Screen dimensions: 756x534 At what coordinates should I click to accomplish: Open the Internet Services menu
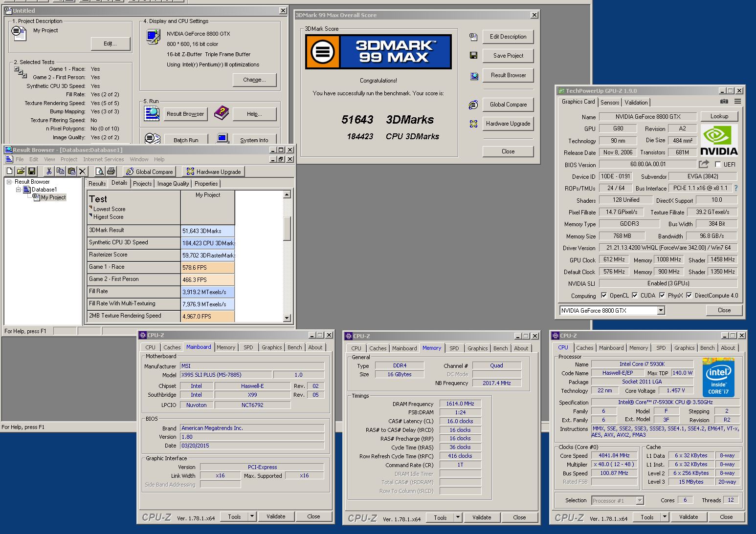click(x=104, y=159)
